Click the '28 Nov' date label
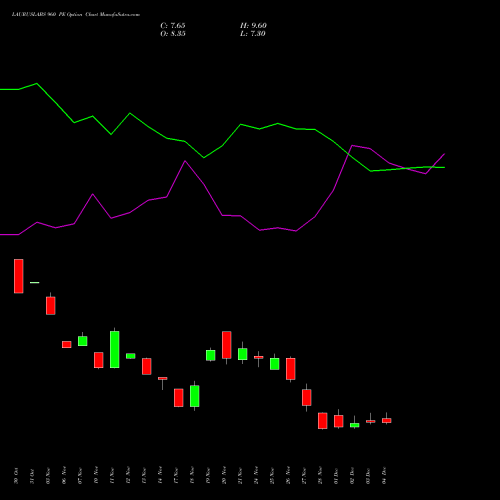The image size is (500, 500). 320,476
